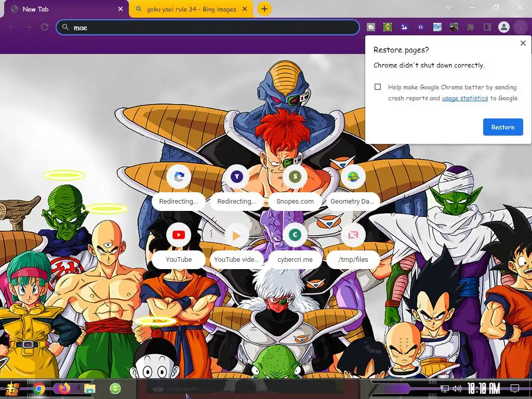Switch to the goku Bing images tab

191,9
